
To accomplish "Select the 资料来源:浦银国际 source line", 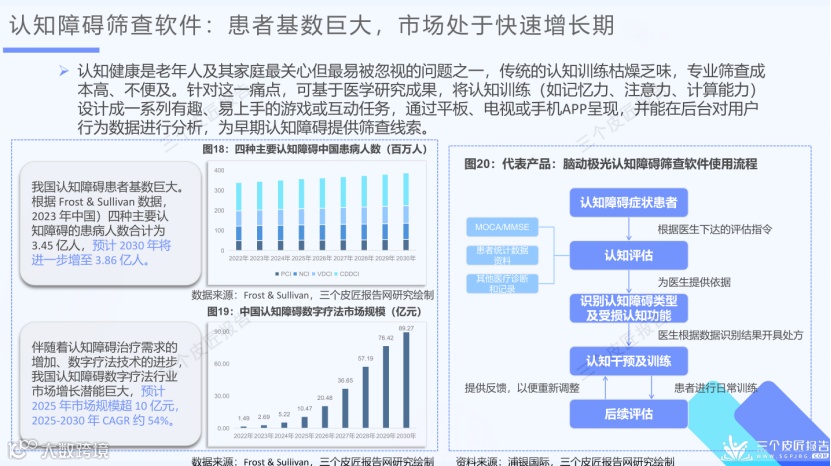I will coord(565,461).
